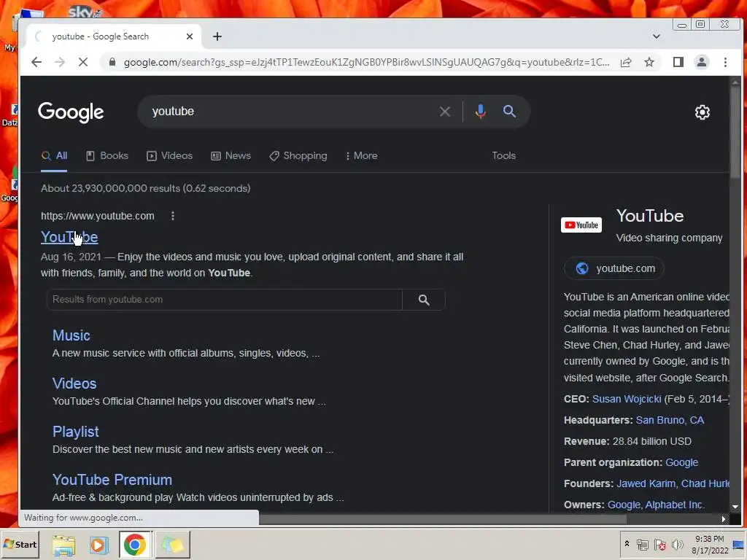
Task: Click the Results from youtube.com field
Action: coord(224,300)
